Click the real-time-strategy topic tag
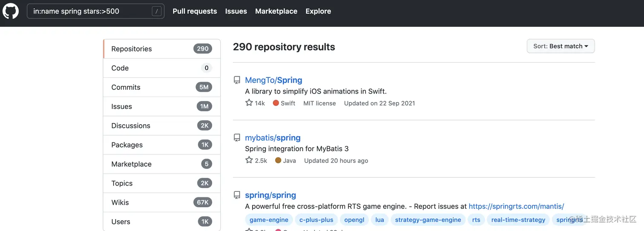This screenshot has width=644, height=231. pyautogui.click(x=518, y=220)
